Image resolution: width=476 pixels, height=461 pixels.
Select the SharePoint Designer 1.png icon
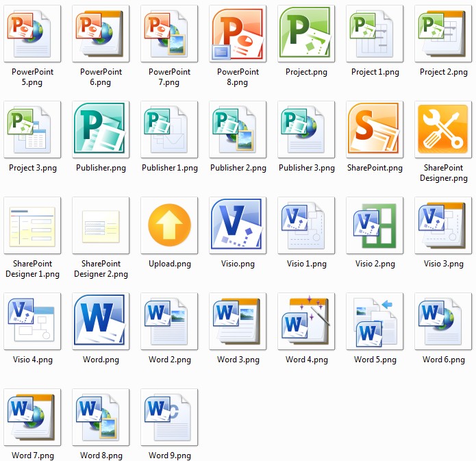(32, 225)
